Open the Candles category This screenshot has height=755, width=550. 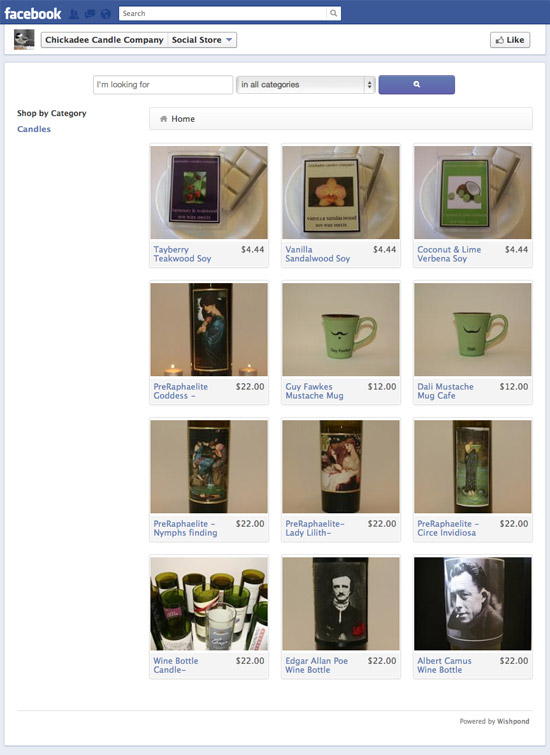34,129
